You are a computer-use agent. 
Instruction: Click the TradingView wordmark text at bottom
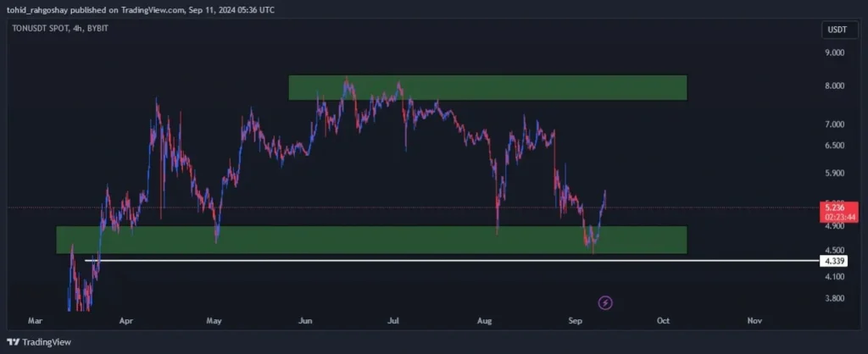click(x=48, y=342)
